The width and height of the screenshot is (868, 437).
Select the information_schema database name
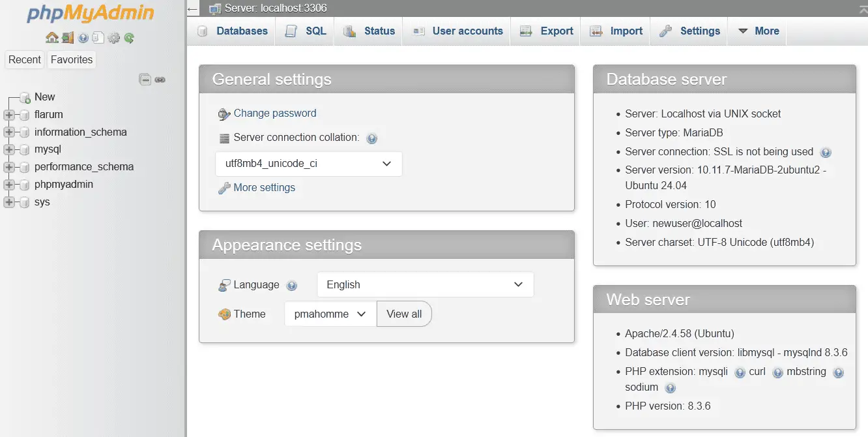81,132
